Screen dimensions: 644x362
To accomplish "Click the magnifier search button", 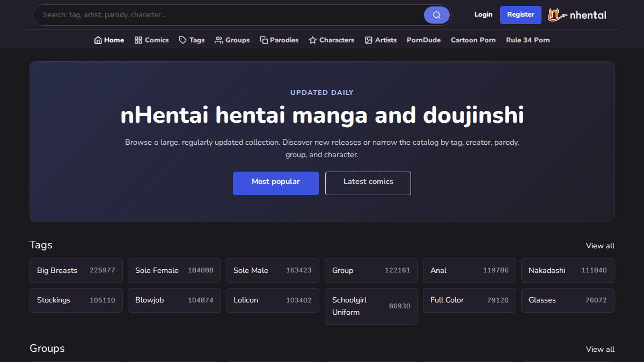I will [437, 15].
